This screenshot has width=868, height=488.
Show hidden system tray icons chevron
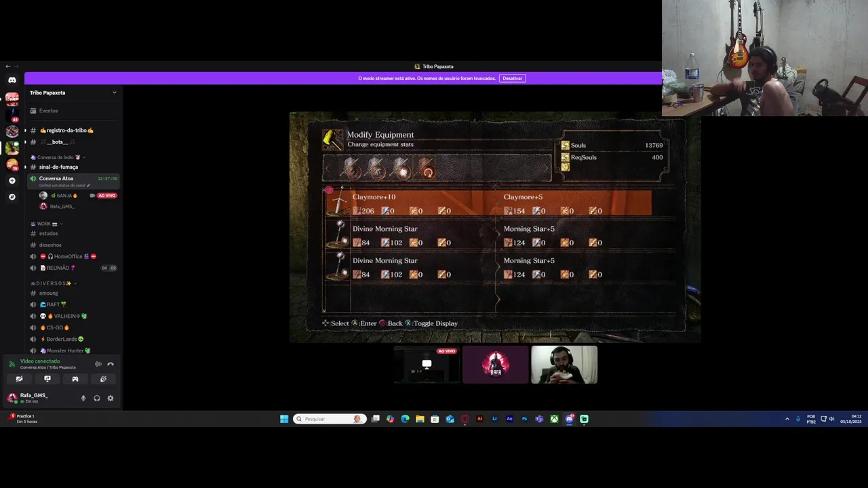pos(787,419)
